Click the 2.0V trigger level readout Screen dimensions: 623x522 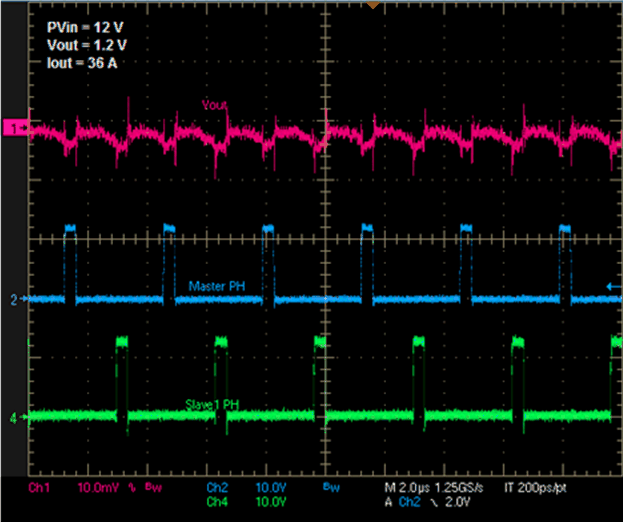tap(457, 502)
